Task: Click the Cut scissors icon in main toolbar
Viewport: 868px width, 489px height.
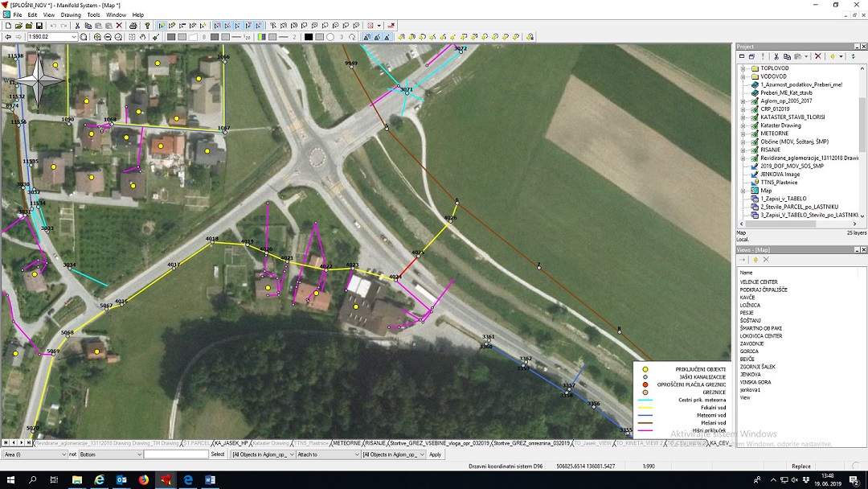Action: (77, 26)
